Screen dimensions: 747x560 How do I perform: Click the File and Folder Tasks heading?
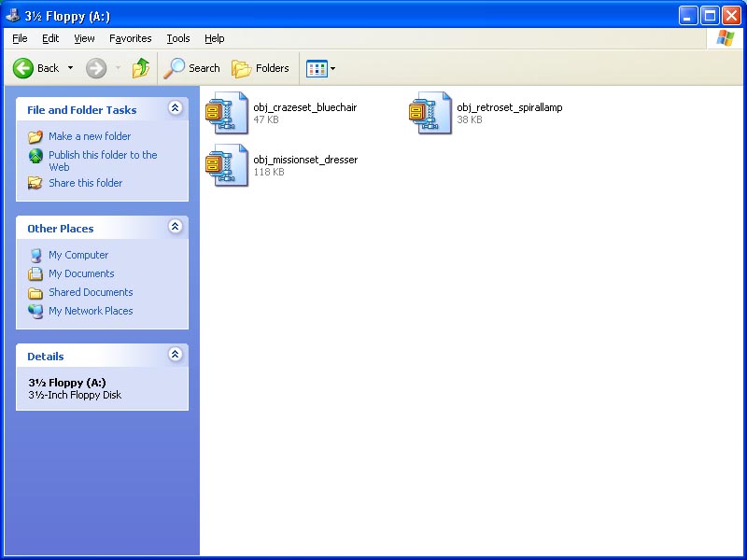[x=82, y=110]
